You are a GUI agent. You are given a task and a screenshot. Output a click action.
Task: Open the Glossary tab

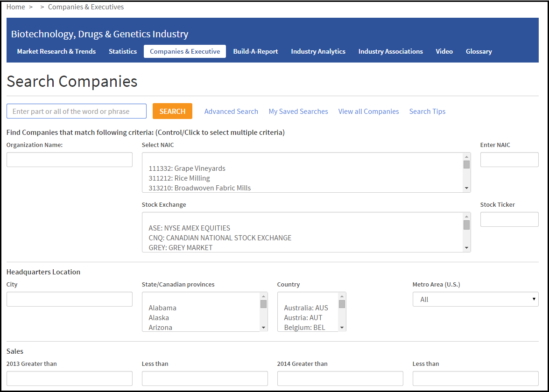click(479, 51)
